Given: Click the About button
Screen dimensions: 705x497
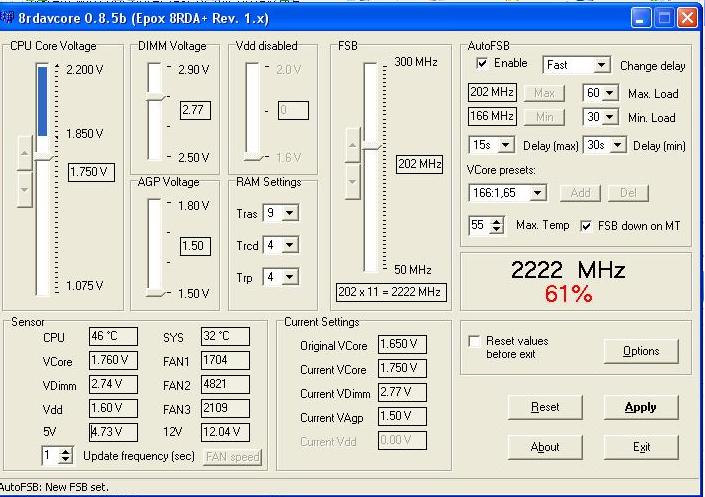Looking at the screenshot, I should pyautogui.click(x=545, y=447).
